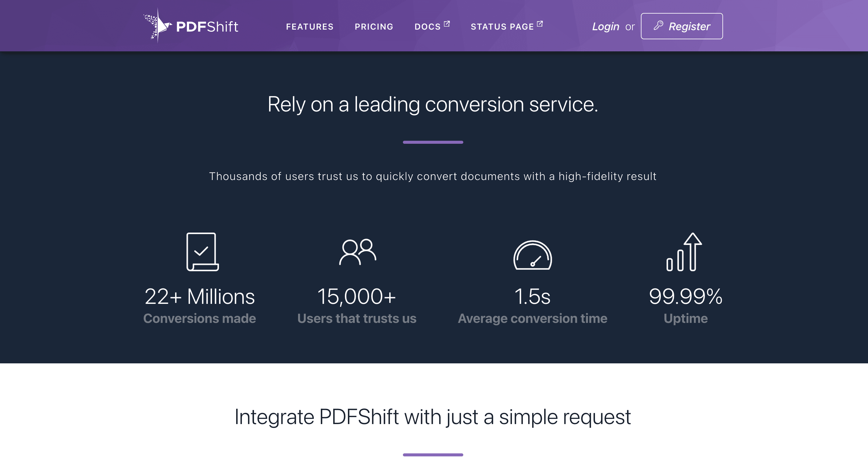Select the "1.5s" statistic value
The height and width of the screenshot is (473, 868).
point(532,297)
